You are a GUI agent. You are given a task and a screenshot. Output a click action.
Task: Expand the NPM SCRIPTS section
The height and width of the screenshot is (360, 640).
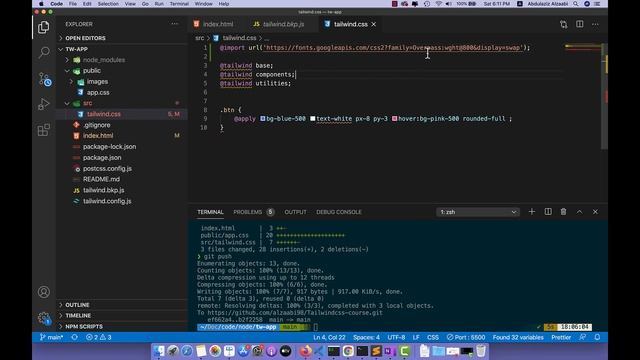84,327
